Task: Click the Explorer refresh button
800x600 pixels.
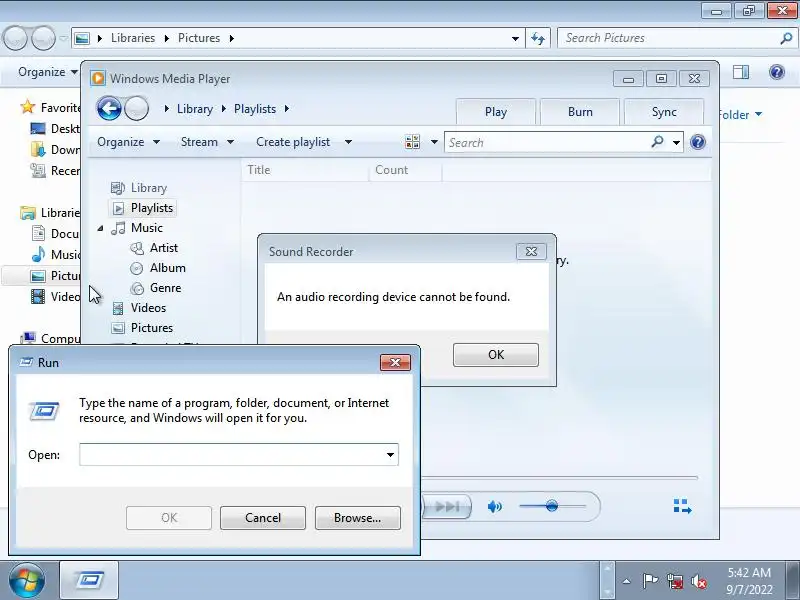Action: 538,38
